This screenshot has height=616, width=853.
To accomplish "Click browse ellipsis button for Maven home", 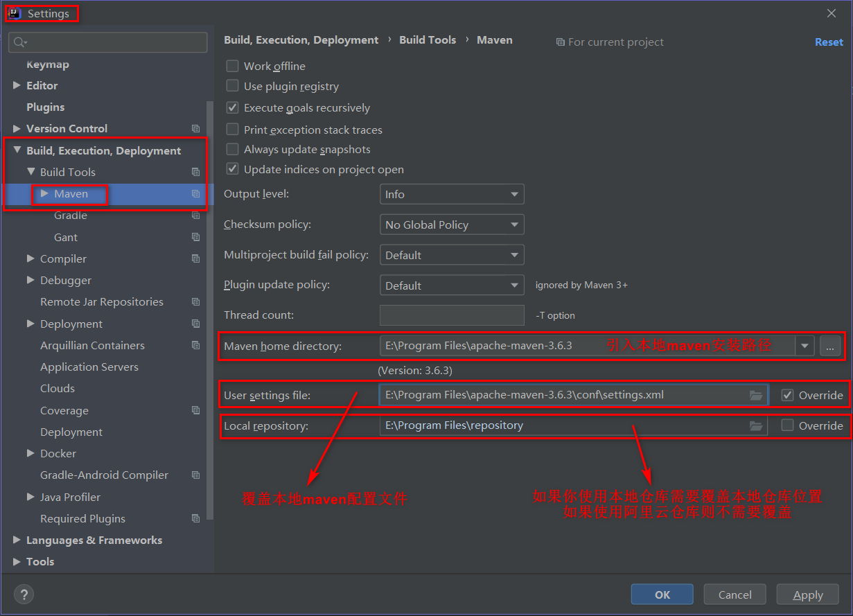I will coord(830,346).
